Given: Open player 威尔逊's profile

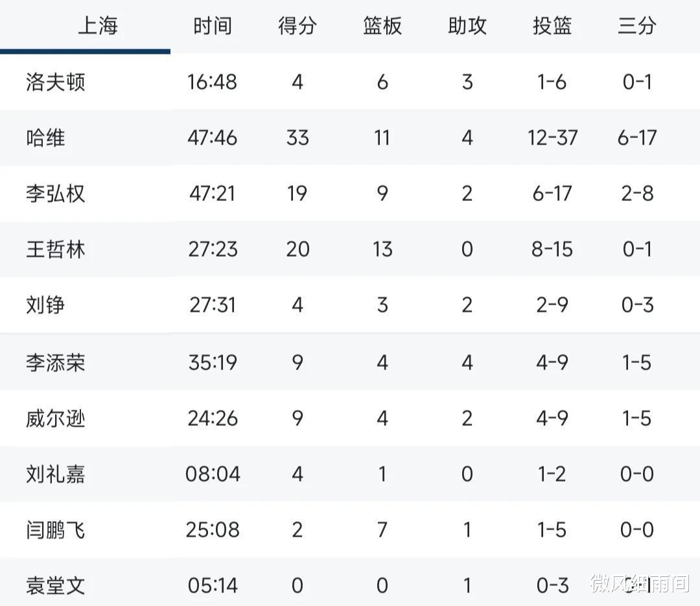Looking at the screenshot, I should tap(55, 419).
